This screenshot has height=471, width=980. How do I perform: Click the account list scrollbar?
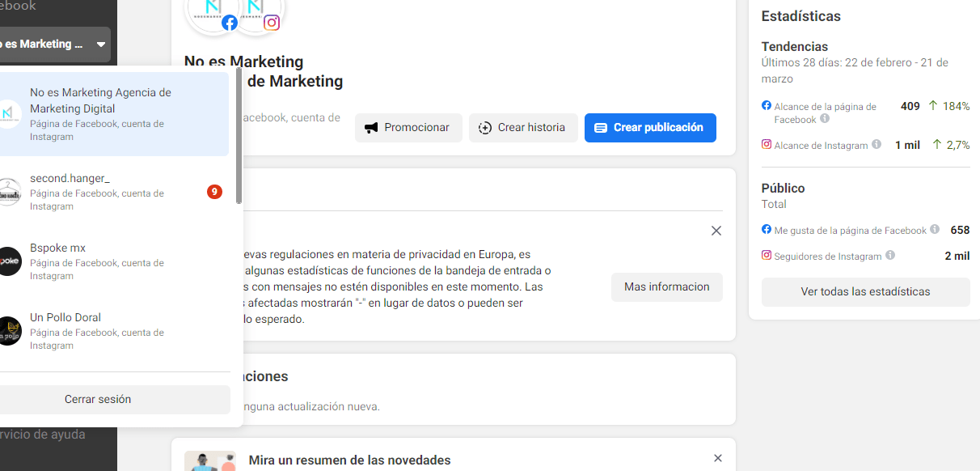click(x=239, y=138)
